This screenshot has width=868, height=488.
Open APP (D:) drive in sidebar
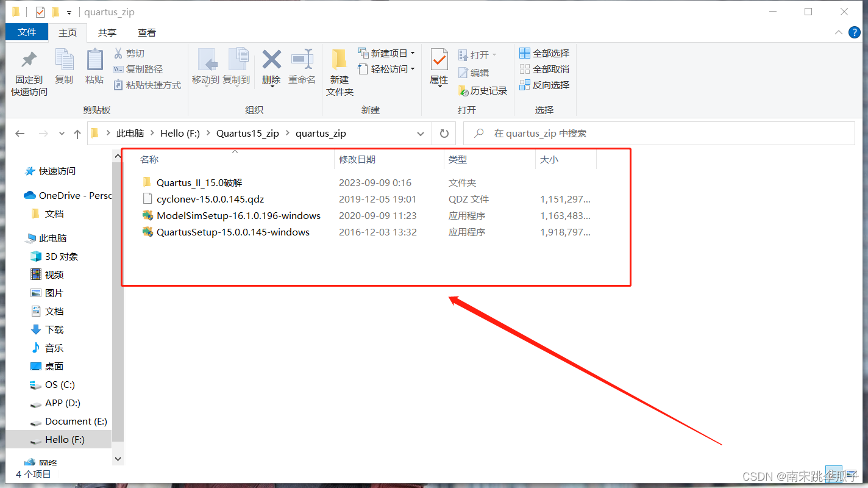[x=55, y=403]
